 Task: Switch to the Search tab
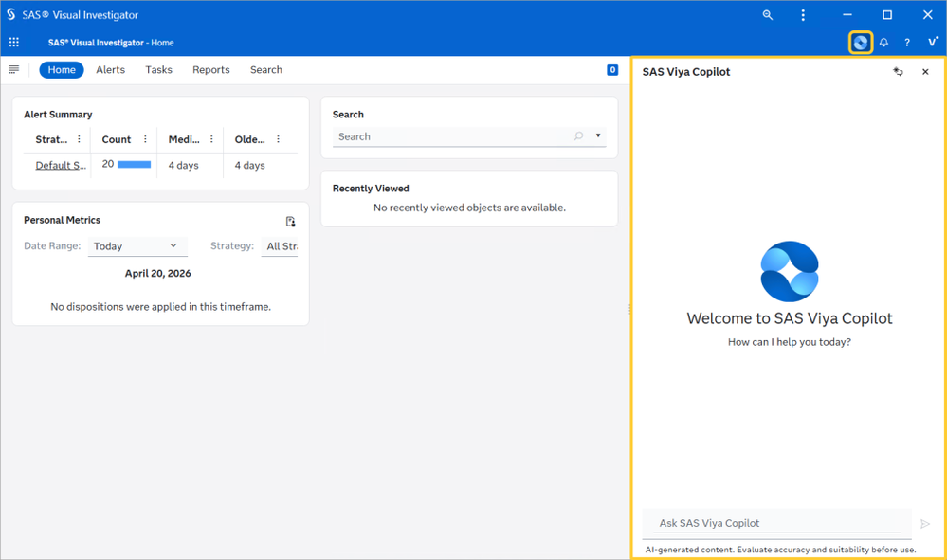tap(266, 70)
